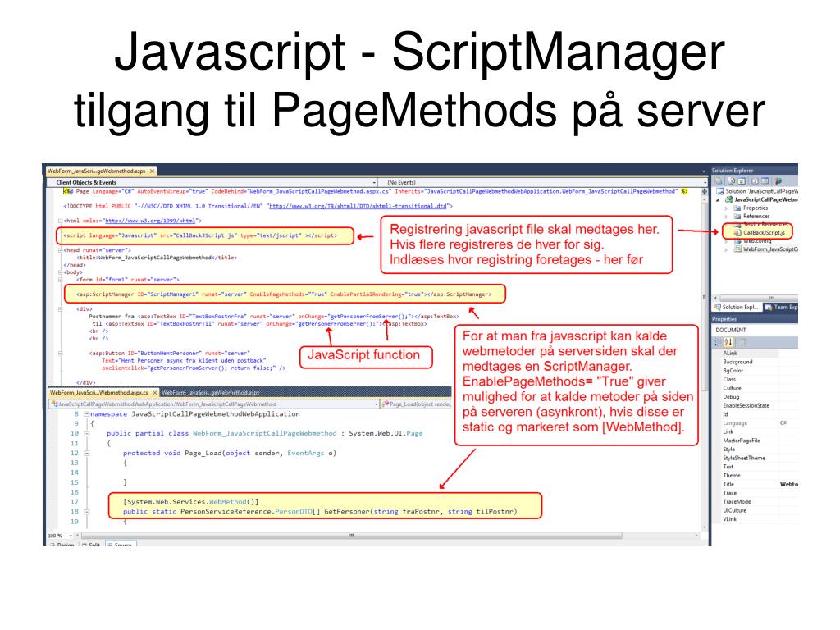Select the BgColor property row
Image resolution: width=840 pixels, height=630 pixels.
(x=756, y=371)
